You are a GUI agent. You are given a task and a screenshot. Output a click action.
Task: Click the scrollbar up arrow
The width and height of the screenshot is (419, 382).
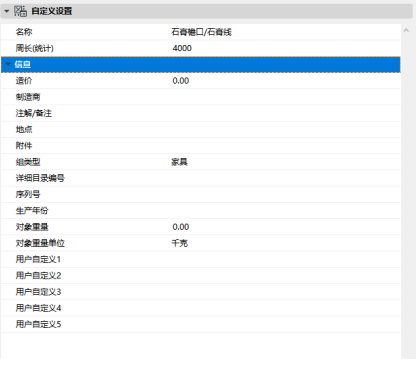coord(406,31)
